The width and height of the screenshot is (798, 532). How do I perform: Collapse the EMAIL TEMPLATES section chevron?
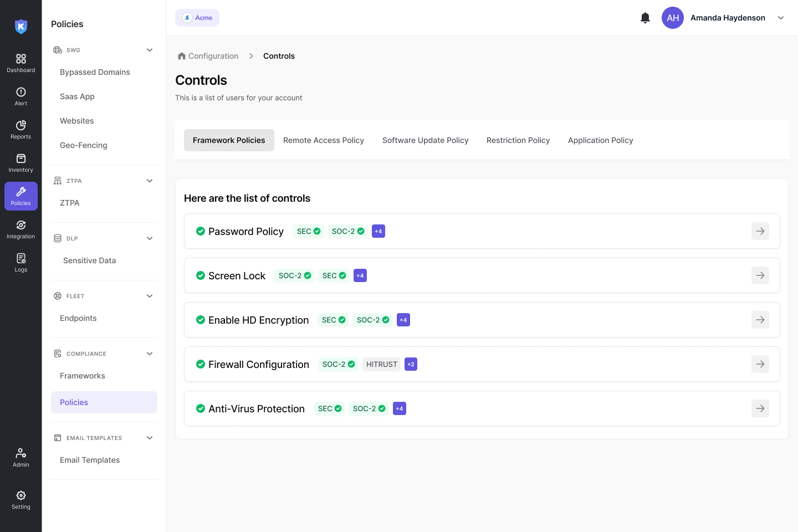150,438
